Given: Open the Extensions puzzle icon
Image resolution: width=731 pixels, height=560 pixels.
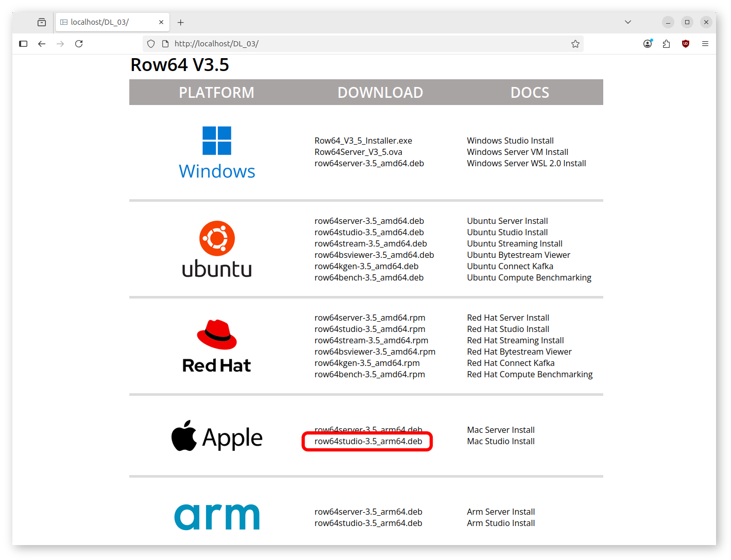Looking at the screenshot, I should [666, 44].
